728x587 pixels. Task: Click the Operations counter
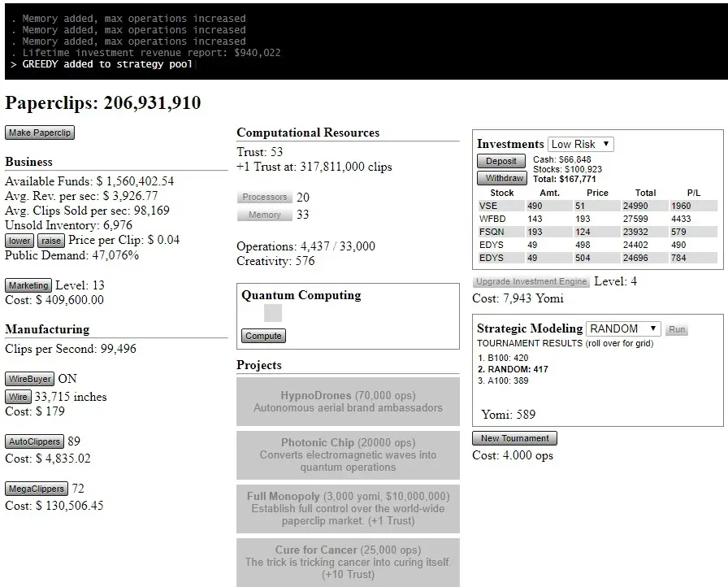(x=306, y=246)
